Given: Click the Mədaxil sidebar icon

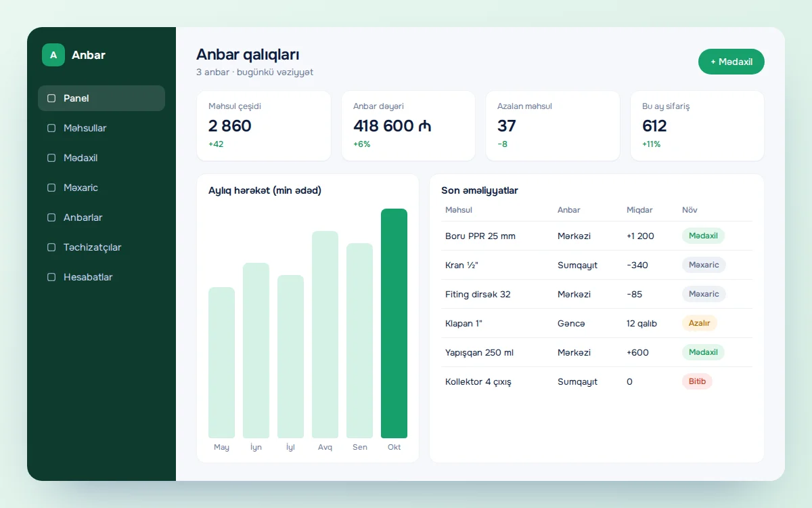Looking at the screenshot, I should click(51, 158).
